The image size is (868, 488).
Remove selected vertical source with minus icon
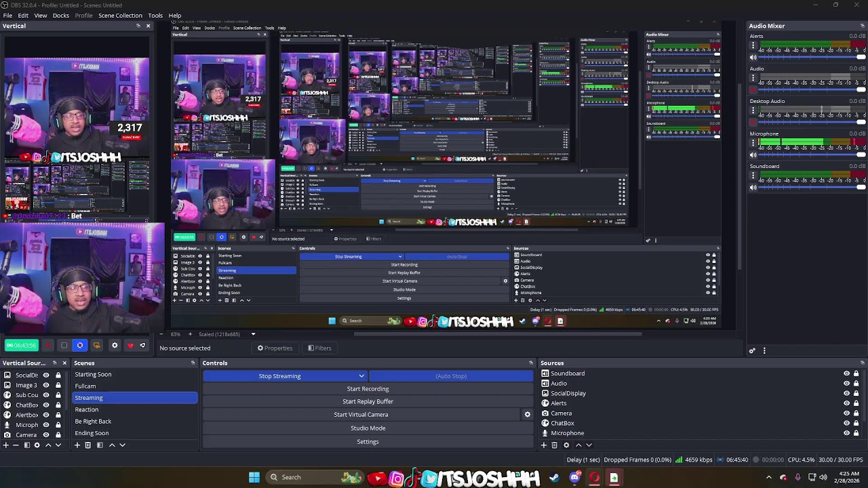(16, 445)
